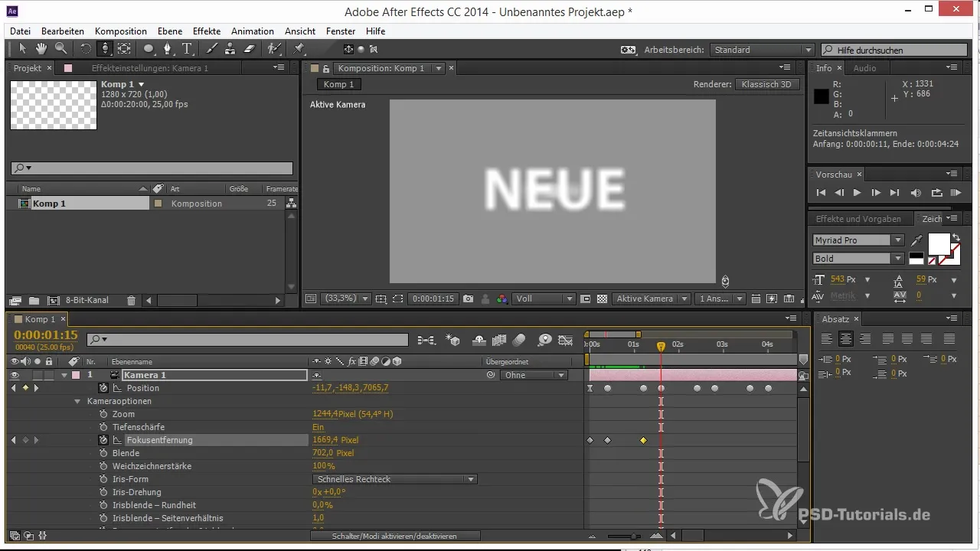
Task: Play the preview in Vorschau panel
Action: pyautogui.click(x=857, y=193)
